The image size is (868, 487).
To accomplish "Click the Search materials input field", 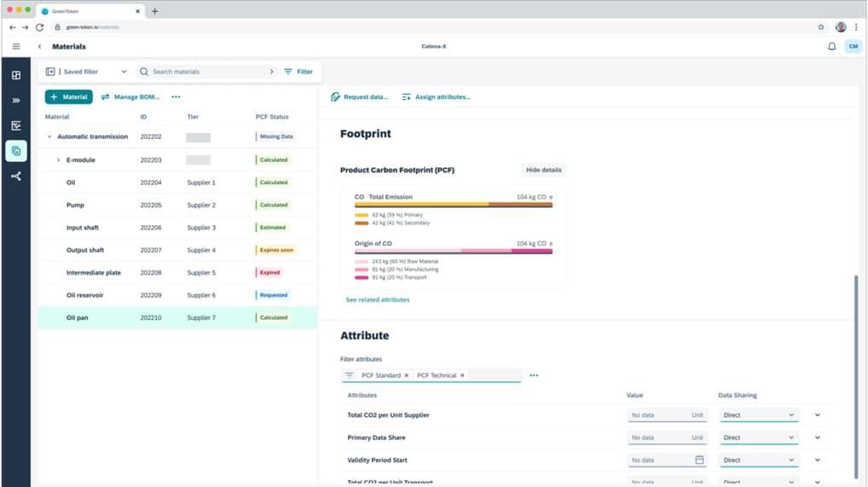I will click(209, 72).
